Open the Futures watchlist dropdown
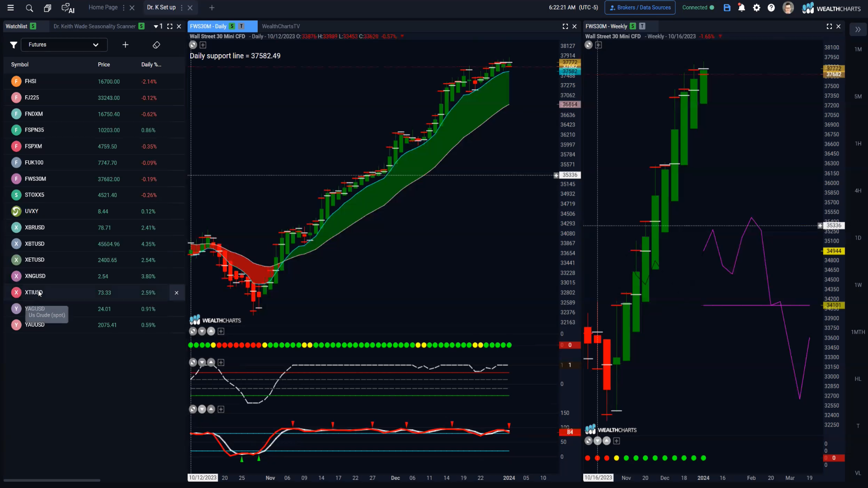 coord(64,45)
